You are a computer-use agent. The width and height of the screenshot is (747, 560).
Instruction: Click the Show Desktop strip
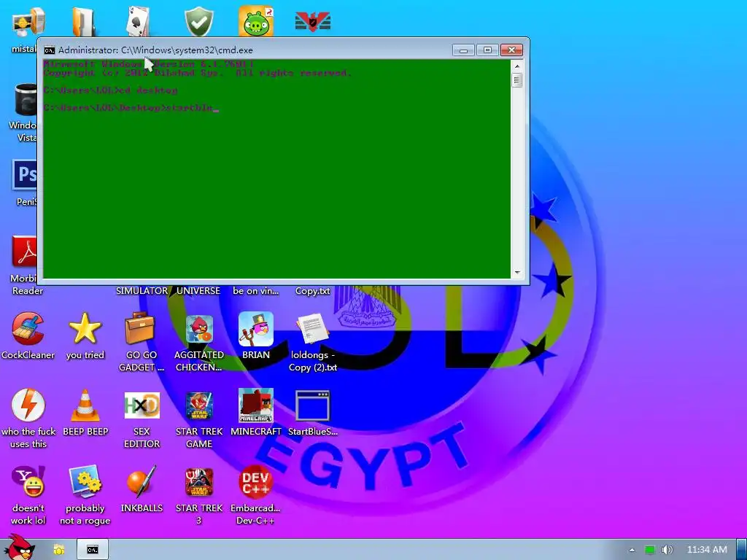point(742,550)
